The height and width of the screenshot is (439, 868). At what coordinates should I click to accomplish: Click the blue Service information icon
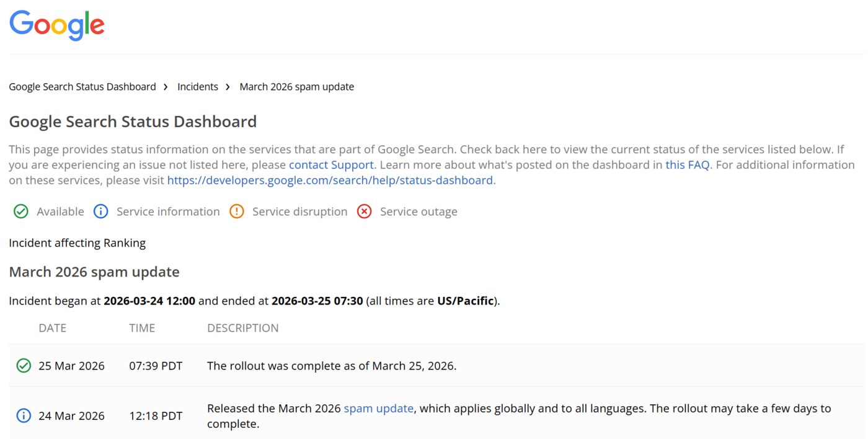pos(100,211)
